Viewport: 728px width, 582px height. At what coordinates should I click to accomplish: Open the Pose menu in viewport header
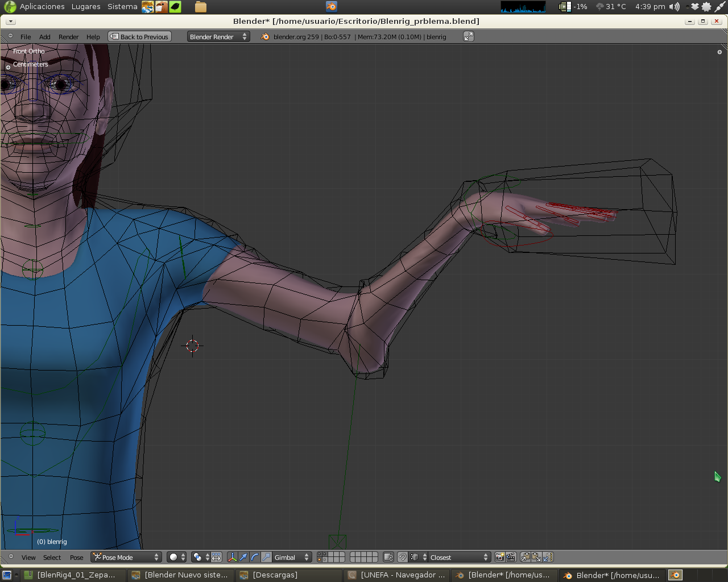coord(76,558)
